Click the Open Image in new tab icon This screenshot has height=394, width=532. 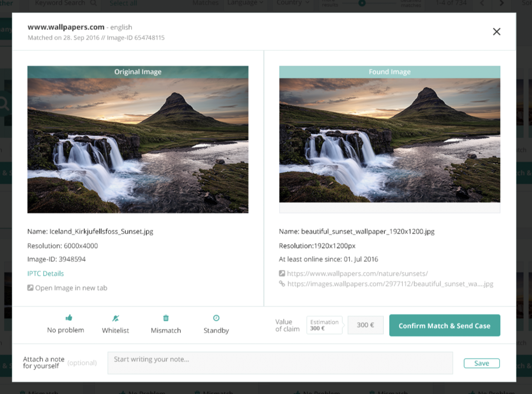pyautogui.click(x=30, y=288)
